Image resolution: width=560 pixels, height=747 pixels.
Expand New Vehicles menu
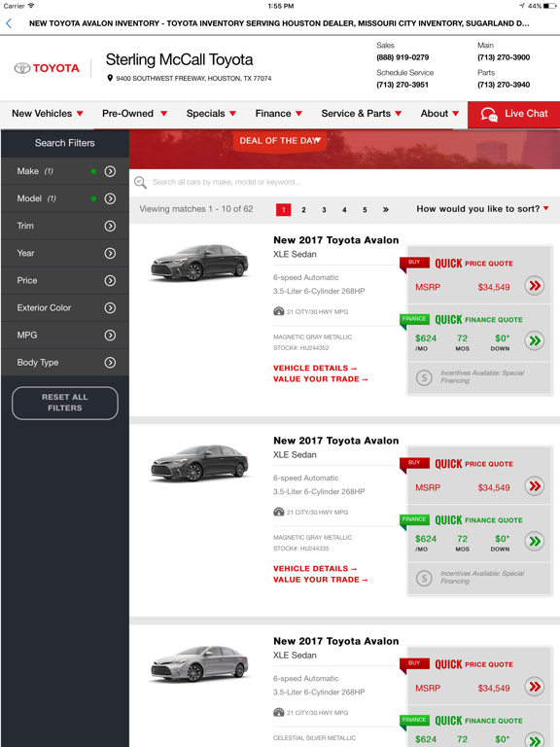click(48, 114)
